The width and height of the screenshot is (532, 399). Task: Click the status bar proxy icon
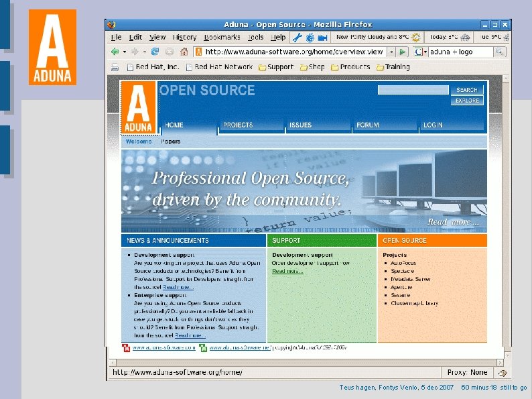click(x=502, y=373)
